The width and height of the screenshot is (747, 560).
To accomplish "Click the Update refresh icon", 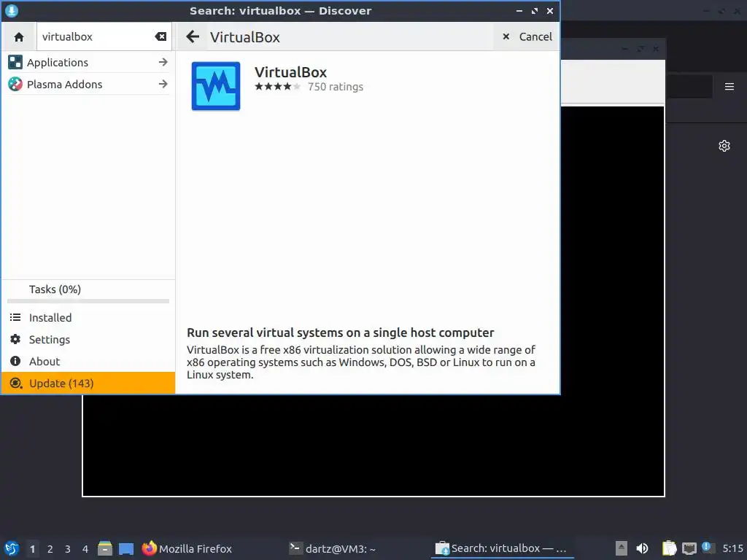I will [16, 383].
